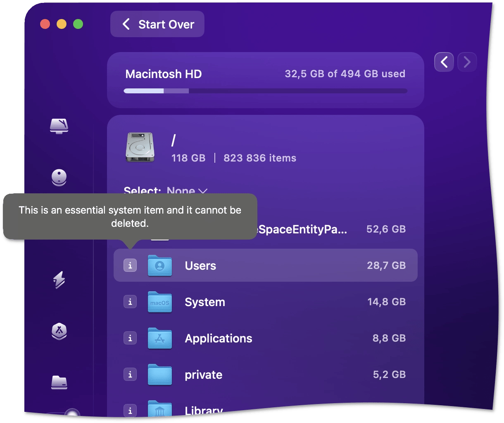
Task: Open the Cleanup section sphere icon in sidebar
Action: 59,178
